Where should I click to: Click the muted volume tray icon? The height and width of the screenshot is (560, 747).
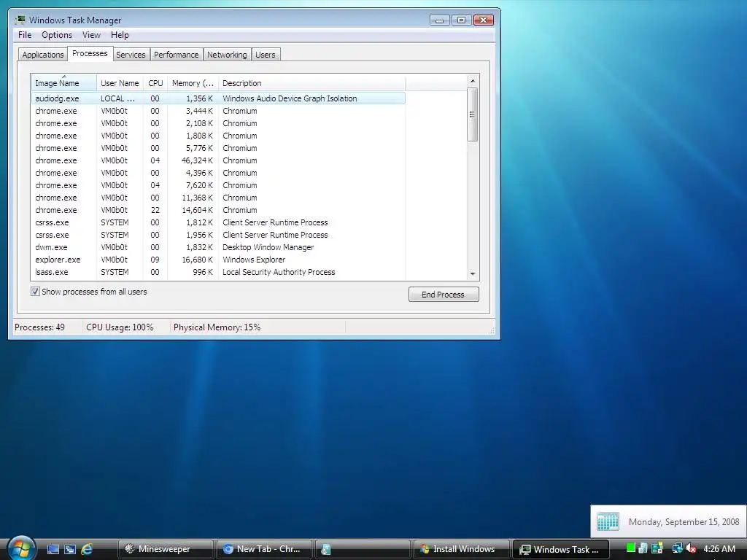(x=692, y=548)
